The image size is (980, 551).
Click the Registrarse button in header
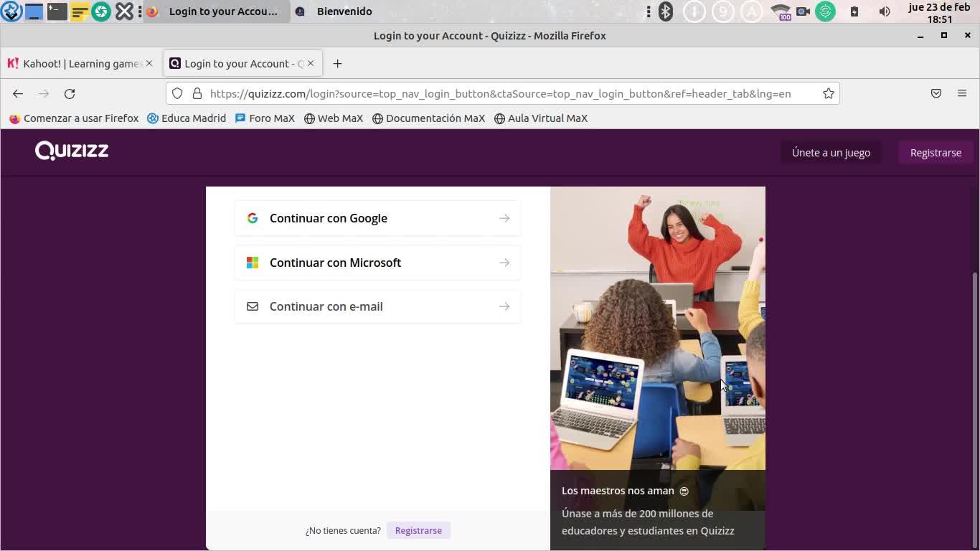[936, 152]
